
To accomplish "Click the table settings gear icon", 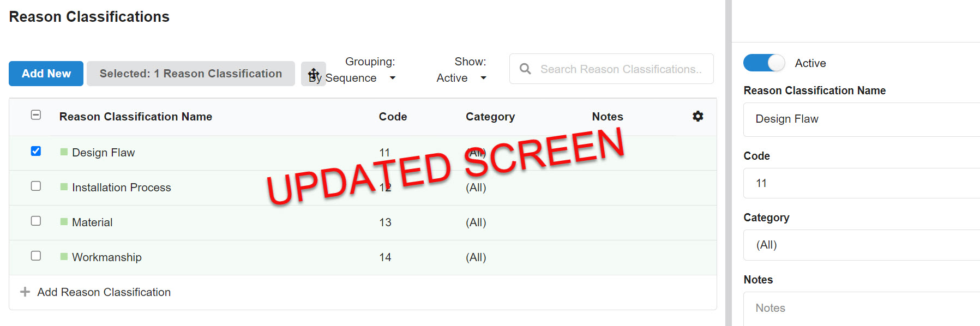I will tap(698, 116).
